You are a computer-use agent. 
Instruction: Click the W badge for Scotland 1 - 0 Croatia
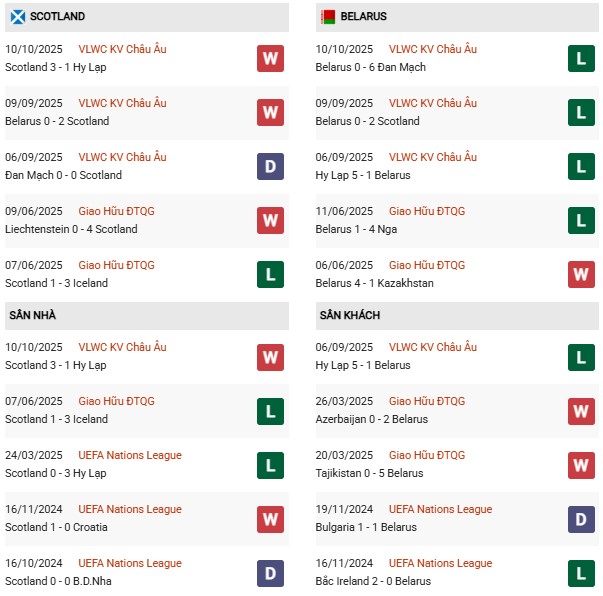coord(270,519)
